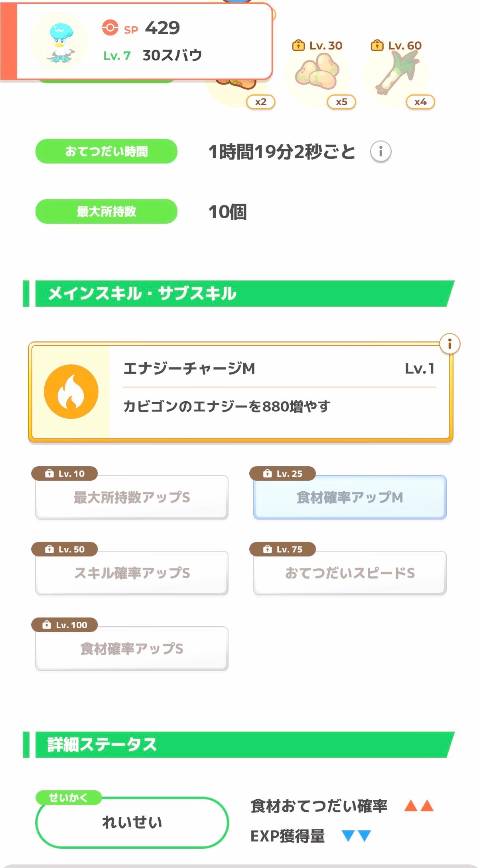This screenshot has height=868, width=481.
Task: Select the おてつだいスピードS sub-skill
Action: point(350,573)
